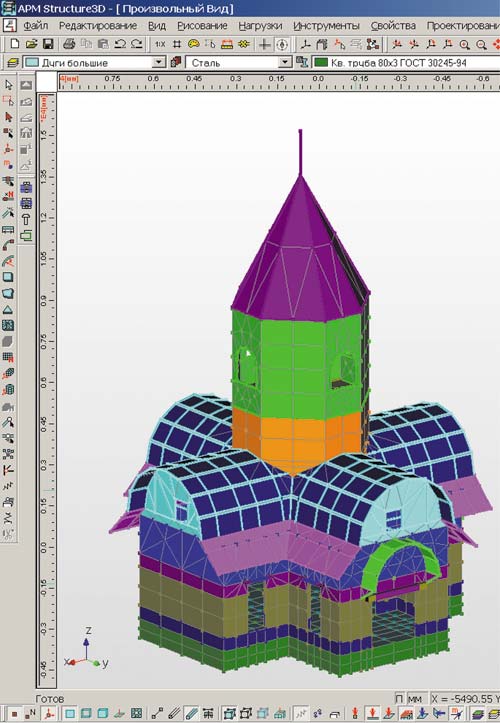Open the cross-section 'Кв. труба 80x3' combo box
The width and height of the screenshot is (500, 723).
coord(406,62)
